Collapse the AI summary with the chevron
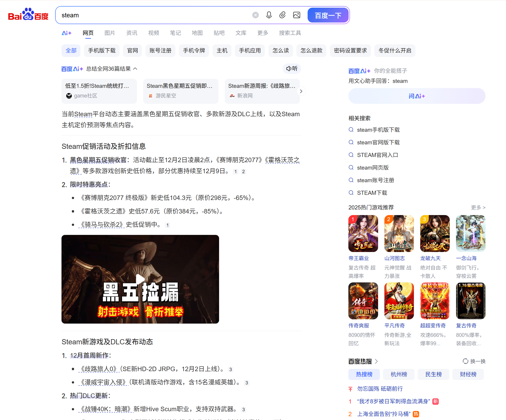 point(135,69)
